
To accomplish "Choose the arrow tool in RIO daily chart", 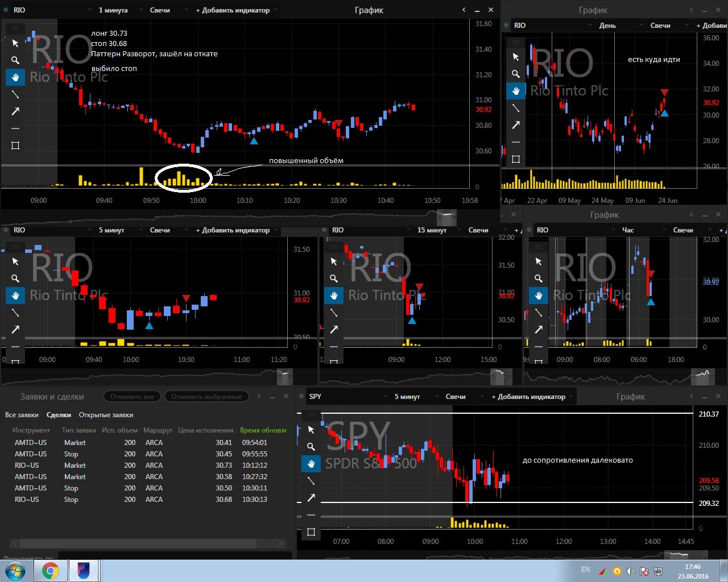I will point(516,125).
